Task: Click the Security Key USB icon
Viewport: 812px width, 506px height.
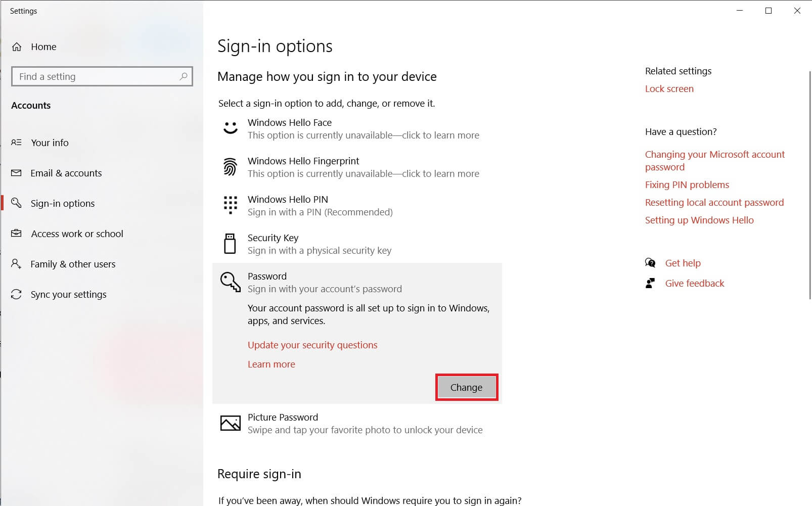Action: pyautogui.click(x=230, y=243)
